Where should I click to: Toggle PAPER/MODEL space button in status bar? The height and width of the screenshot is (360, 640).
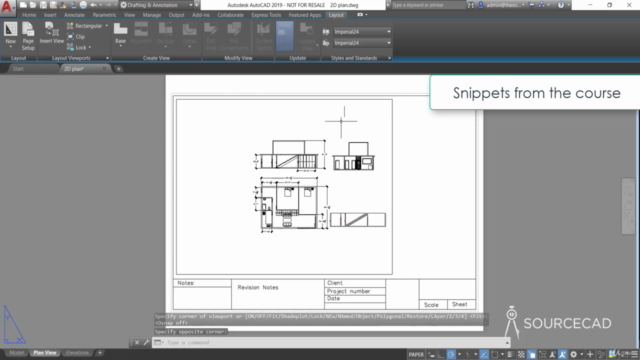click(416, 354)
